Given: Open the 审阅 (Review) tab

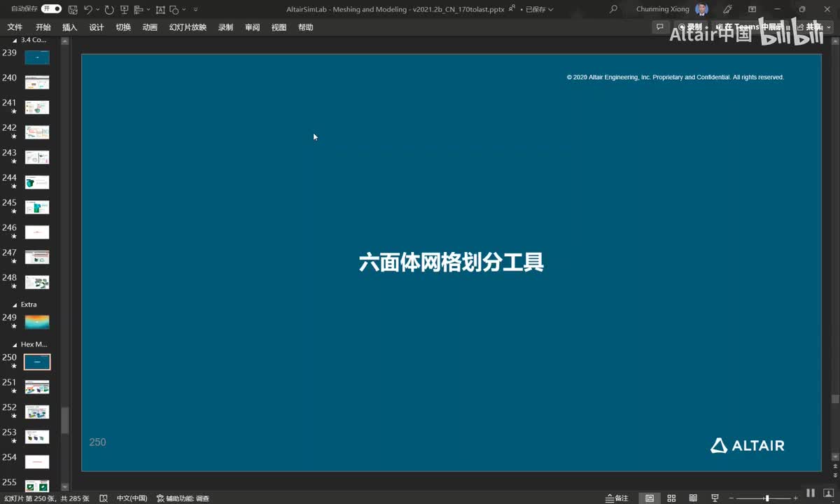Looking at the screenshot, I should pos(253,27).
